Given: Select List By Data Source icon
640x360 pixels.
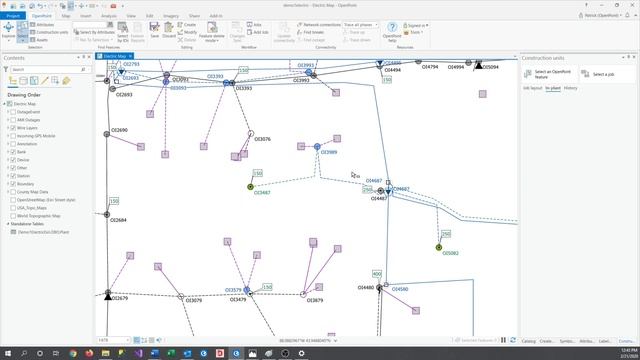Looking at the screenshot, I should 24,81.
